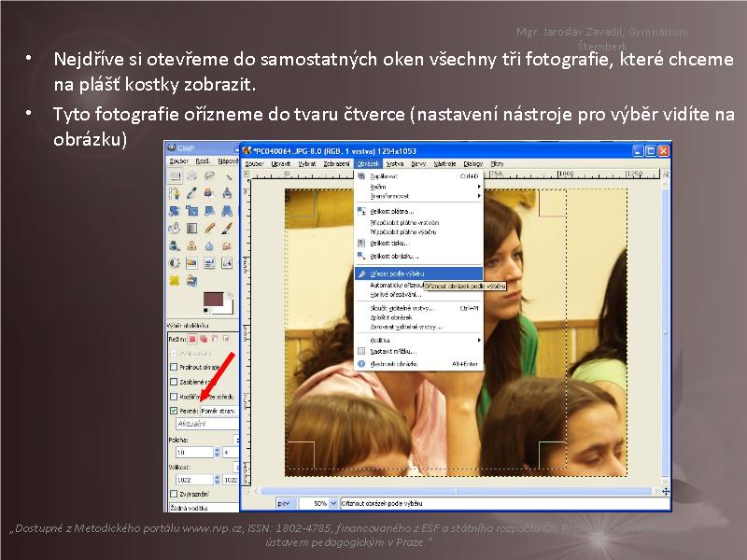Set selection mode to Intersect with selection
This screenshot has height=560, width=747.
(x=227, y=339)
